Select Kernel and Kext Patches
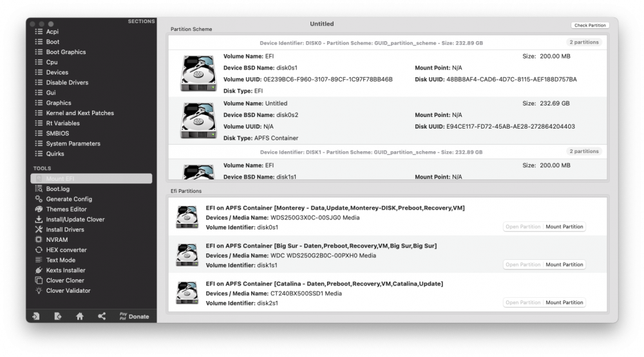The image size is (644, 357). click(x=80, y=113)
